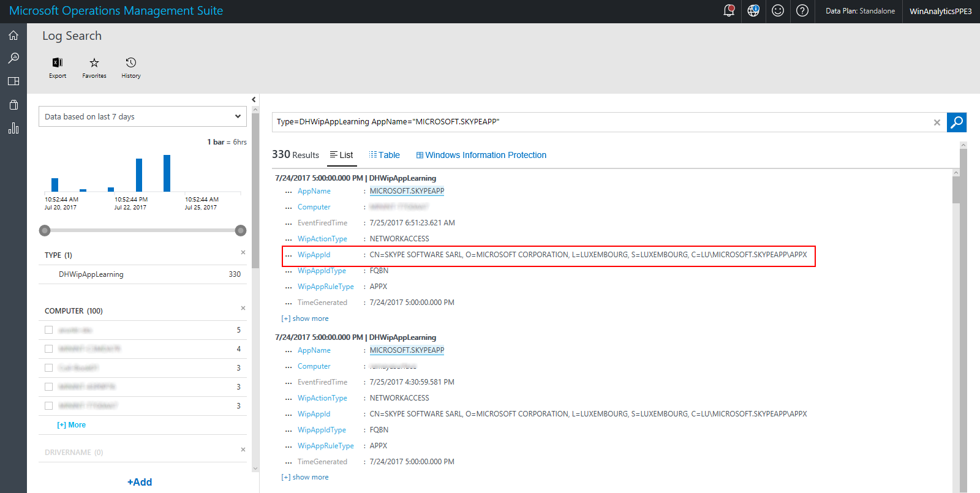Image resolution: width=980 pixels, height=493 pixels.
Task: Run query with the magnifier search button
Action: (x=956, y=122)
